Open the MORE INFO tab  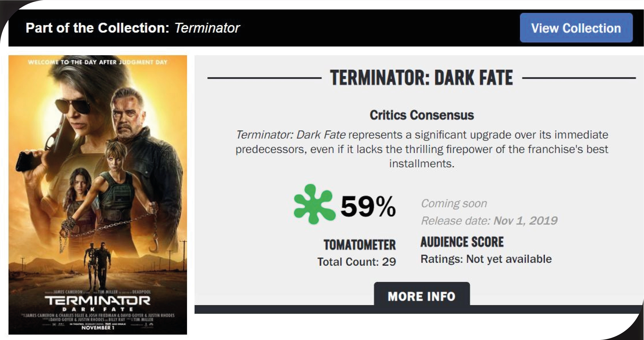tap(421, 296)
